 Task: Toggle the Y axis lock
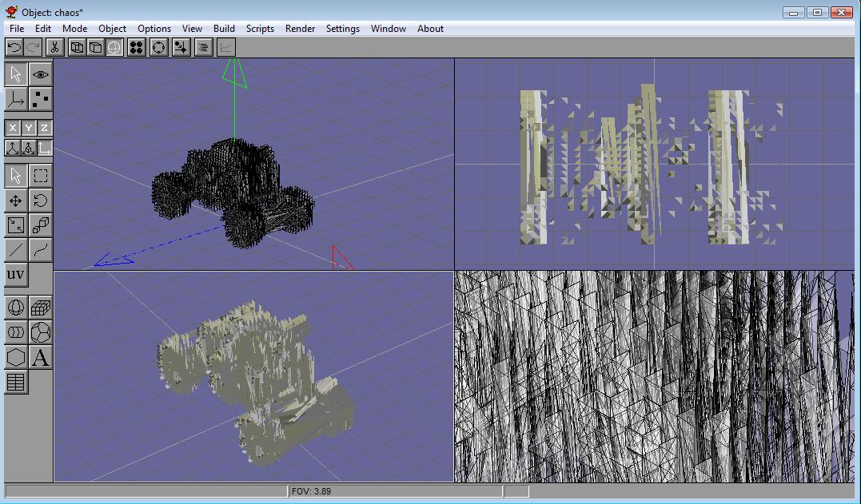[x=28, y=128]
